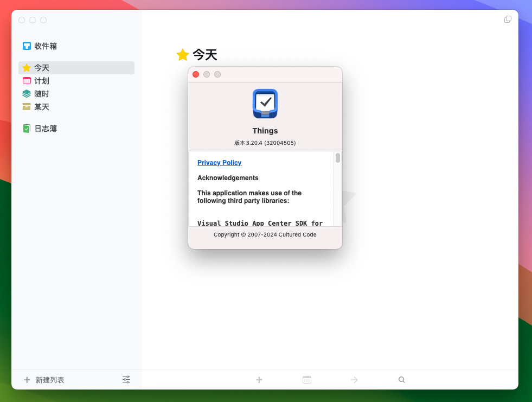Click the star icon next to the 今天 heading

[182, 54]
